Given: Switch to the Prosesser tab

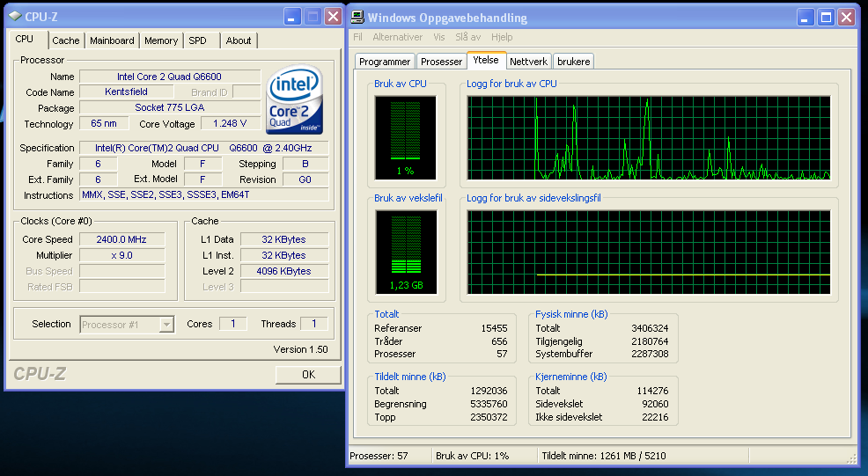Looking at the screenshot, I should tap(441, 62).
